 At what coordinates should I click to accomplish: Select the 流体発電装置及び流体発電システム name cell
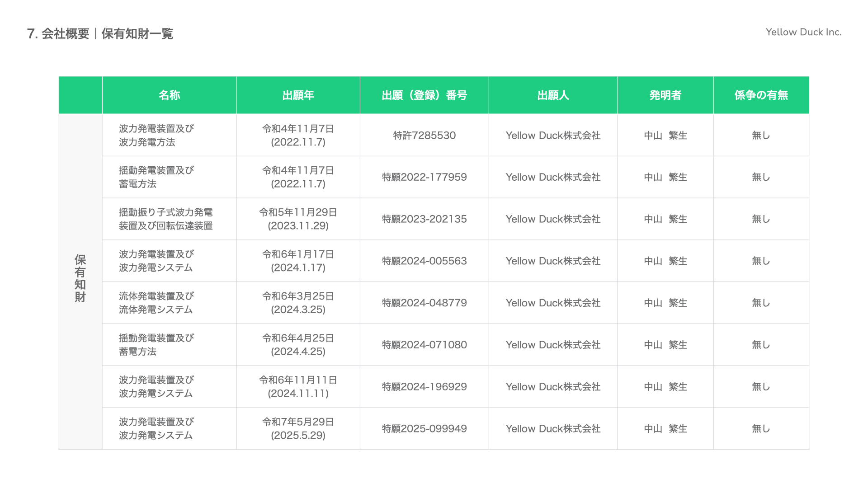[x=156, y=303]
